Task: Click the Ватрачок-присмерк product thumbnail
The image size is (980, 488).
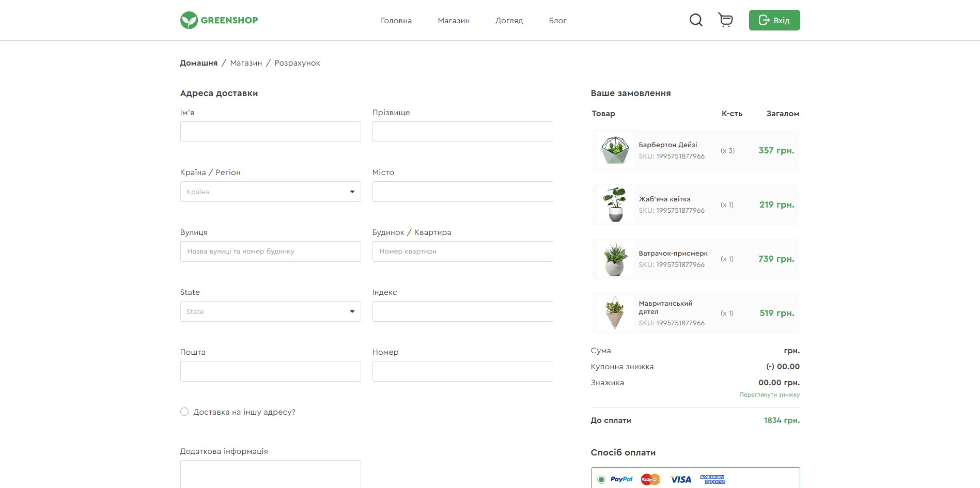Action: click(x=615, y=259)
